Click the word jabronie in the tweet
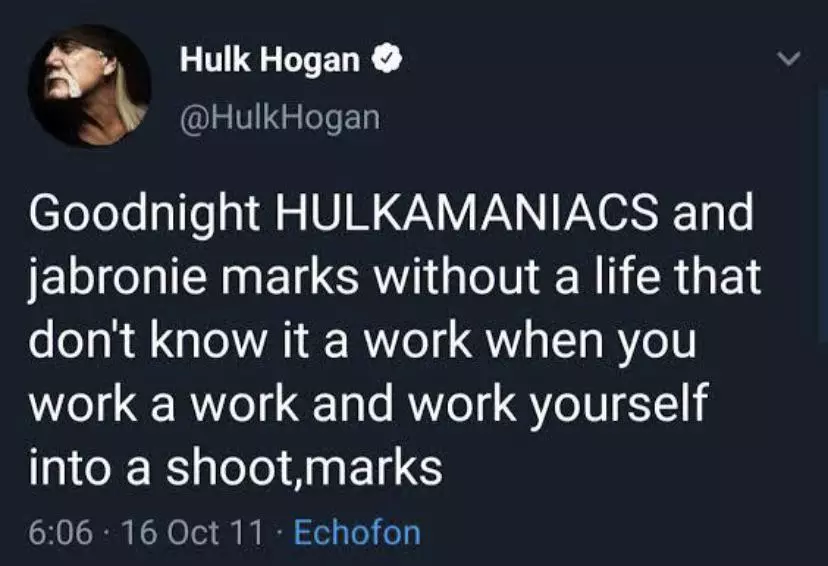This screenshot has height=566, width=828. [x=117, y=279]
